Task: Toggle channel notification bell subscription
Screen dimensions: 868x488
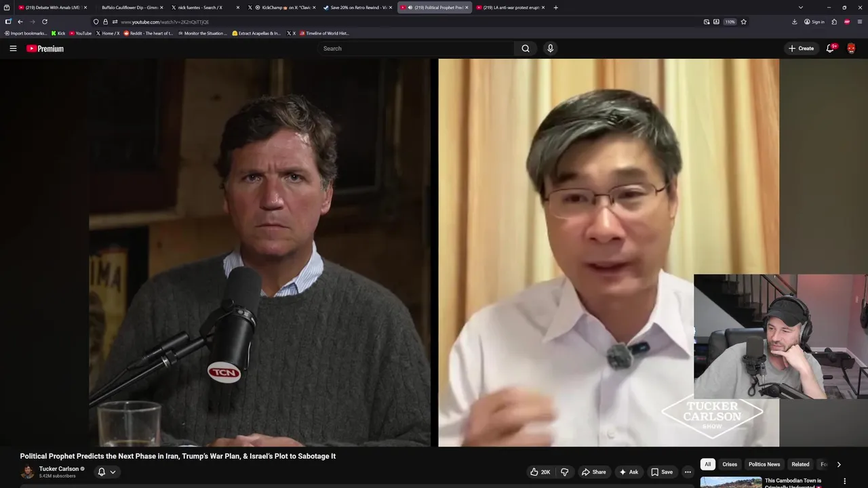Action: [101, 472]
